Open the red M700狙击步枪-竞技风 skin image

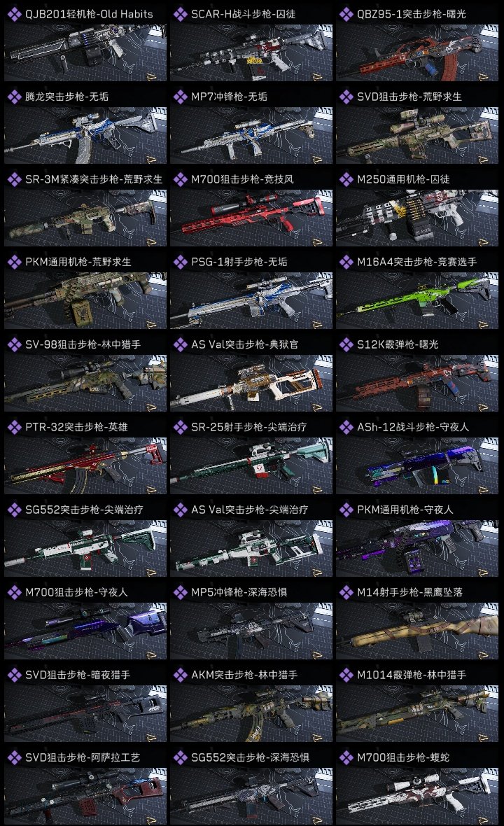tap(251, 218)
